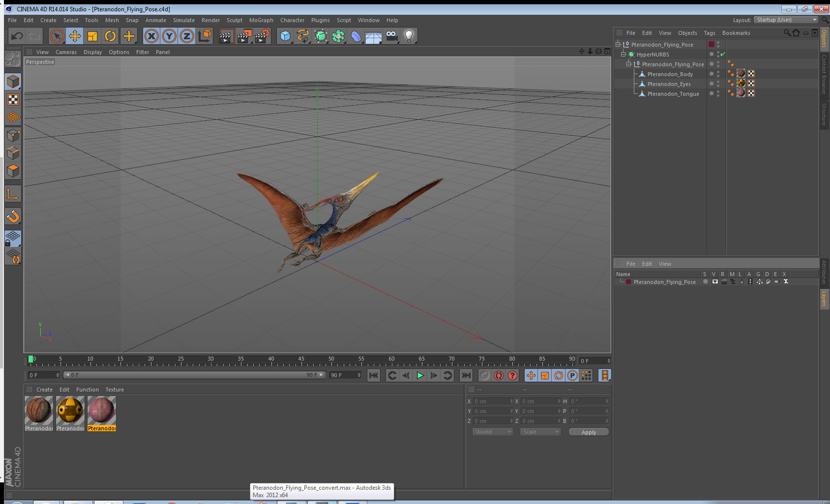
Task: Activate the Move tool in toolbar
Action: (75, 36)
